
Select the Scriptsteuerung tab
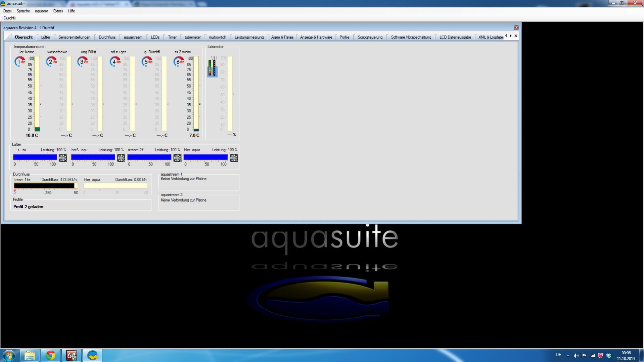tap(370, 37)
